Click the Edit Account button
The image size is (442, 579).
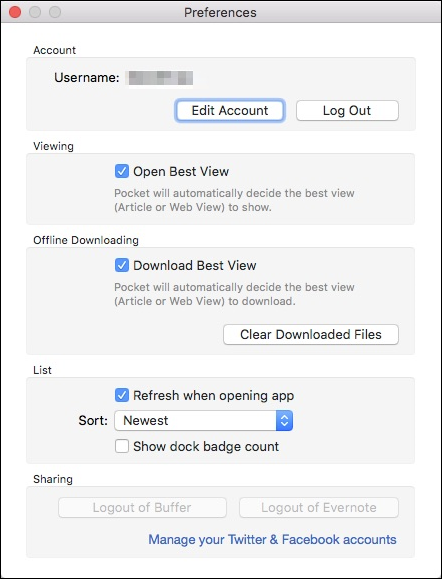pos(230,110)
